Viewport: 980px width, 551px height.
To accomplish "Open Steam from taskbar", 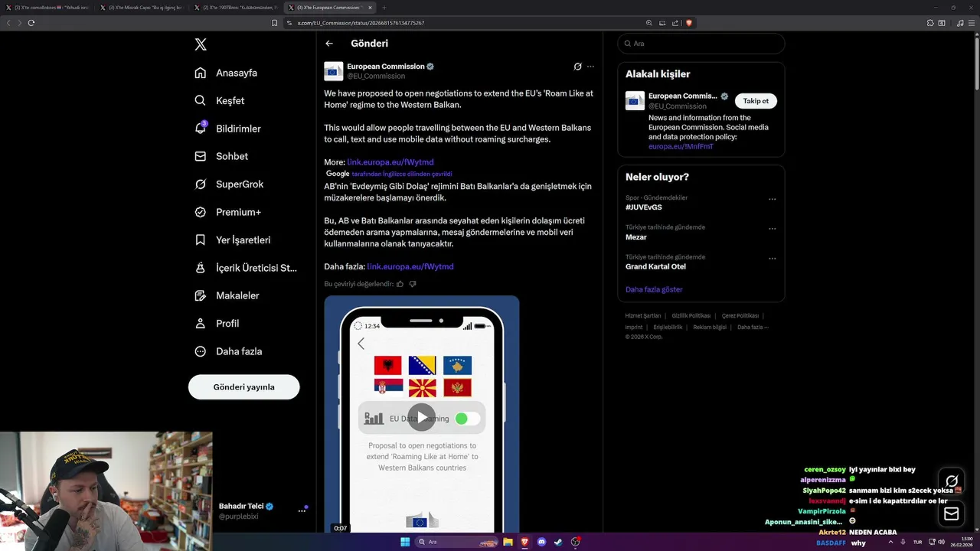I will pos(558,542).
